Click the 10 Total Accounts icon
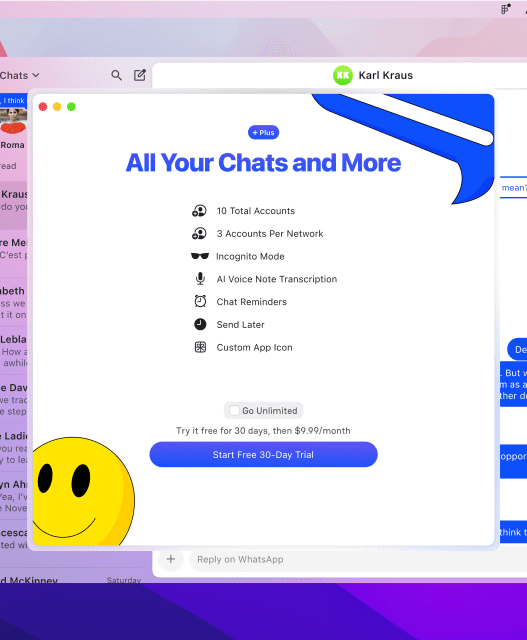Screen dimensions: 527x640 pyautogui.click(x=199, y=211)
